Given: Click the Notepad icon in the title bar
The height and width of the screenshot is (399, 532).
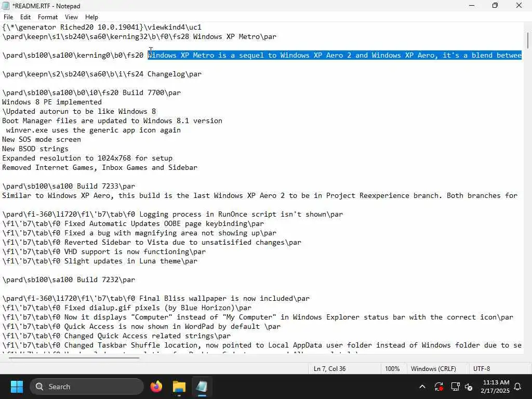Looking at the screenshot, I should coord(5,6).
